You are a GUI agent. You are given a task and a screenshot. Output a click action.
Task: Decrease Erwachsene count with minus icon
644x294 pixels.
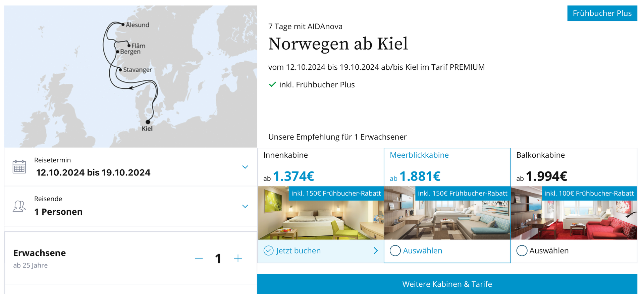[x=199, y=259]
